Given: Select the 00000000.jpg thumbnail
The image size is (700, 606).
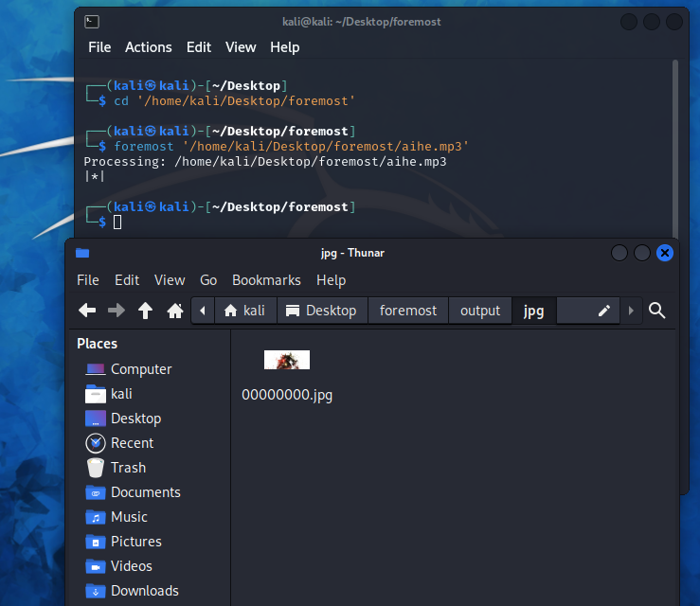Looking at the screenshot, I should coord(287,360).
